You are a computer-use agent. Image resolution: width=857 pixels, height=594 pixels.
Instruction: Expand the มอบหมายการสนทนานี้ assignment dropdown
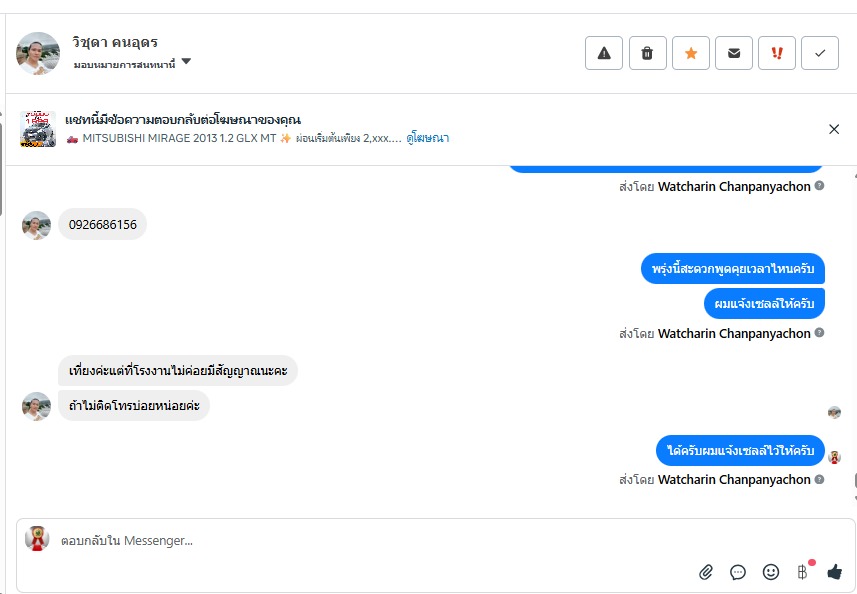[x=186, y=63]
